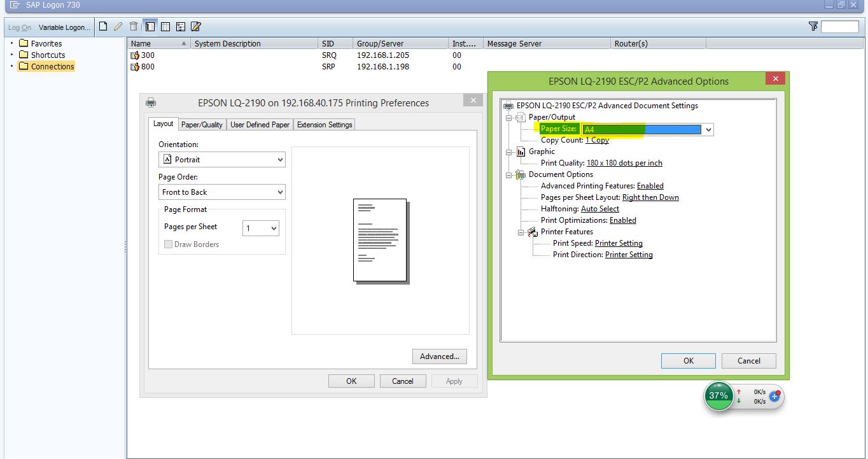Click OK in Advanced Options dialog
Screen dimensions: 868x459
coord(689,361)
